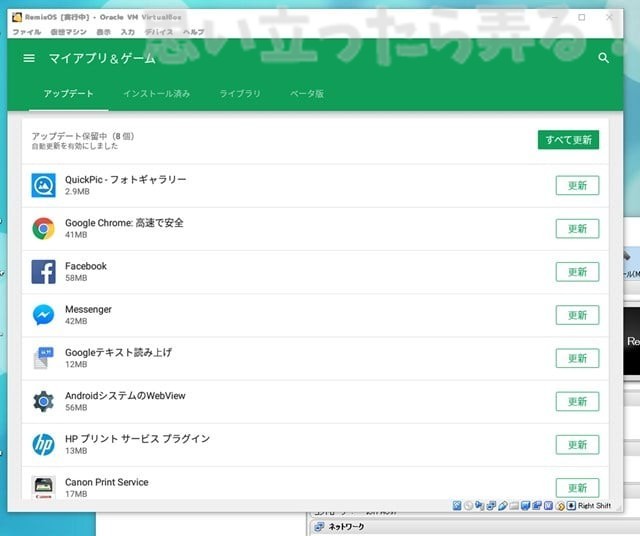The image size is (640, 536).
Task: Select the Googleテキスト読み上げ title
Action: click(118, 352)
